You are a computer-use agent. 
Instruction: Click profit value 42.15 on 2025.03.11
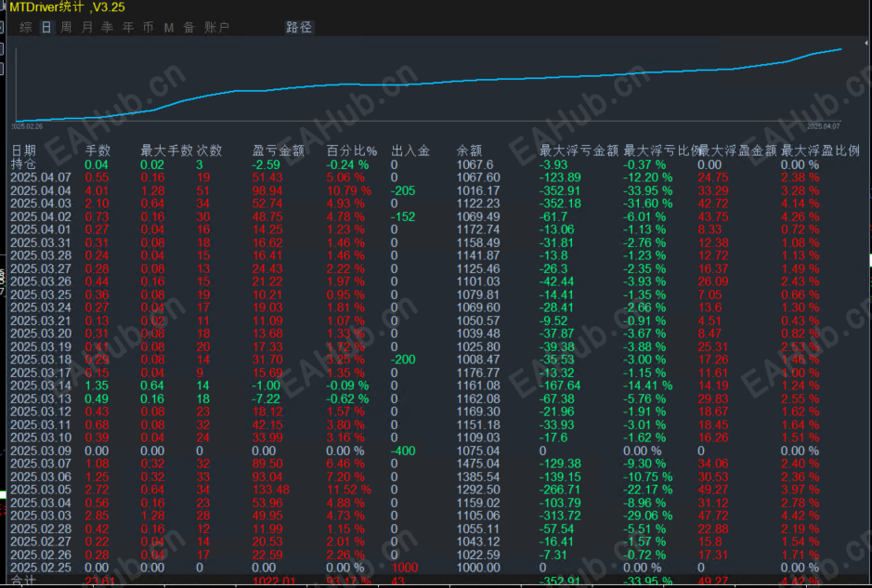click(x=267, y=425)
